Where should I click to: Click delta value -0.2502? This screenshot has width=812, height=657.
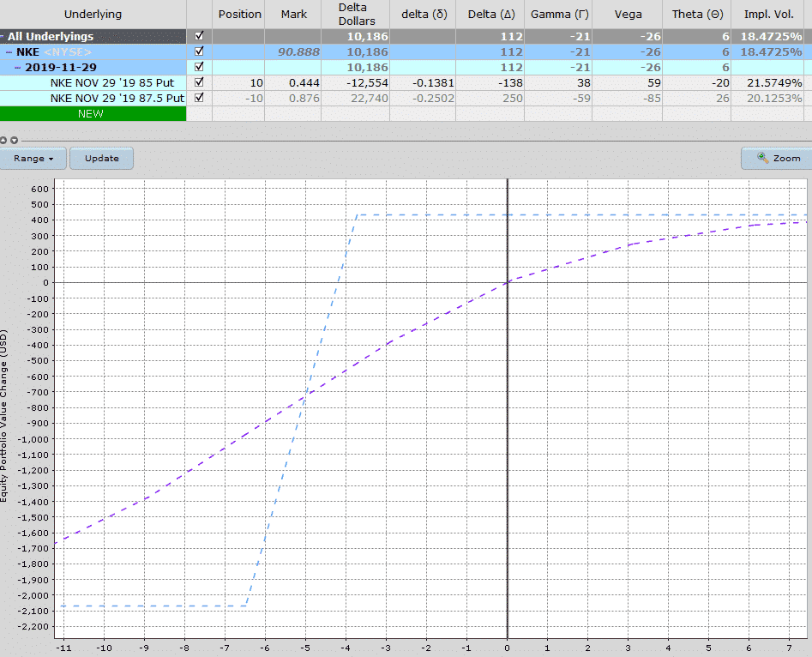[x=433, y=99]
